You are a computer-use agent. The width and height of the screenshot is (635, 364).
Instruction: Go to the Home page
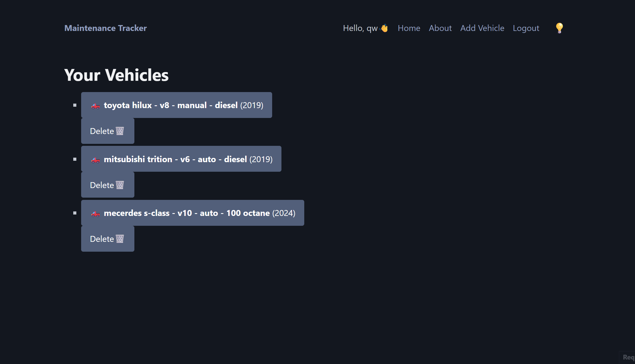coord(409,28)
